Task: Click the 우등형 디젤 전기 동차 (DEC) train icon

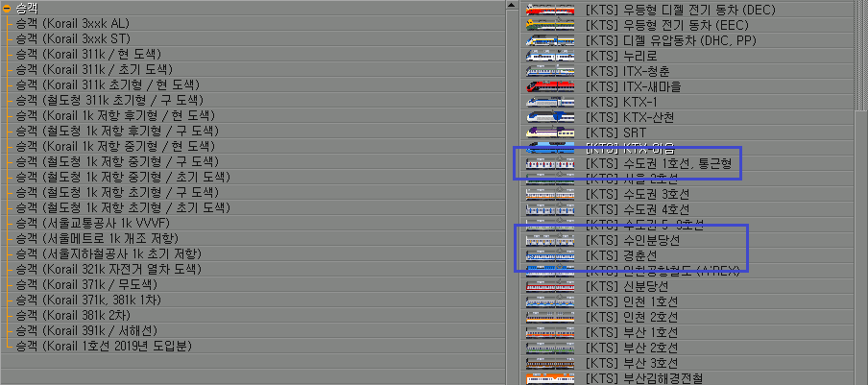Action: click(550, 10)
